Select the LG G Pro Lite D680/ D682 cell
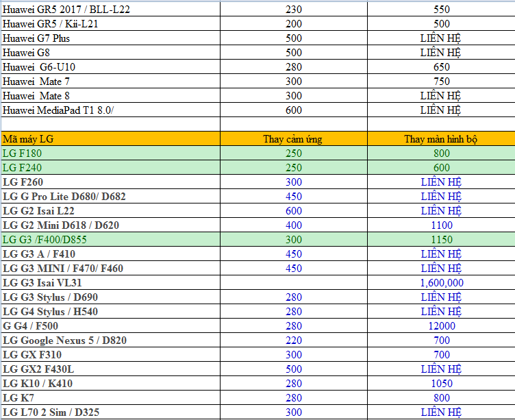515x420 pixels. pos(111,196)
